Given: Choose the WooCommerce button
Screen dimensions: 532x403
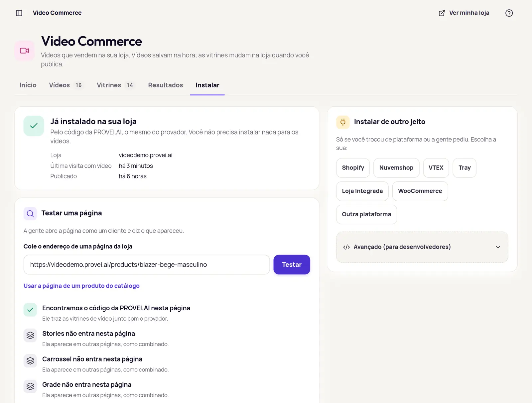Looking at the screenshot, I should point(420,191).
